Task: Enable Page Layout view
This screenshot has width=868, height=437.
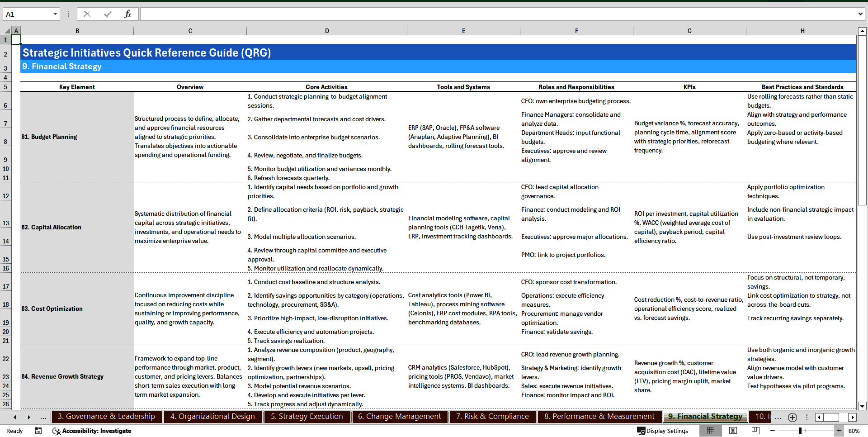Action: click(732, 431)
